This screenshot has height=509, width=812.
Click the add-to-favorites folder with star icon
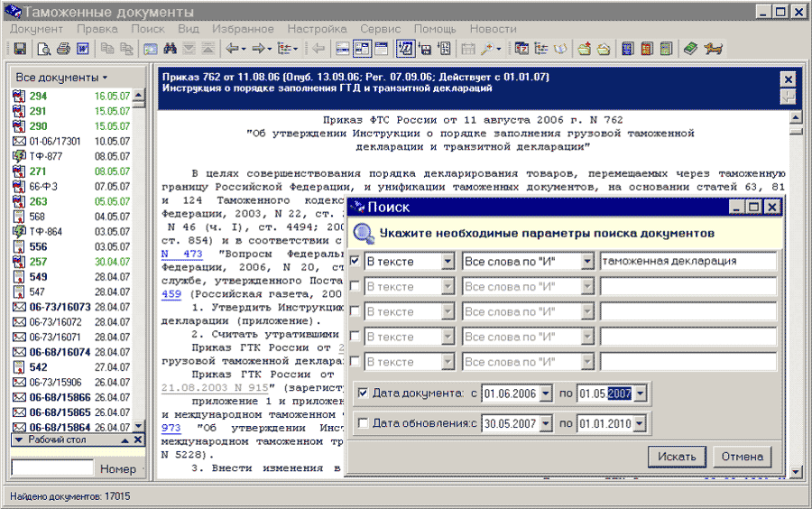tap(585, 49)
